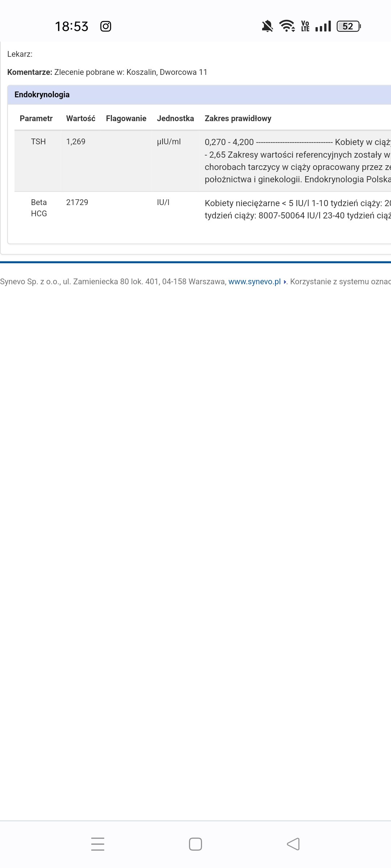
Task: Click the Endokrynologia section header
Action: pyautogui.click(x=42, y=95)
